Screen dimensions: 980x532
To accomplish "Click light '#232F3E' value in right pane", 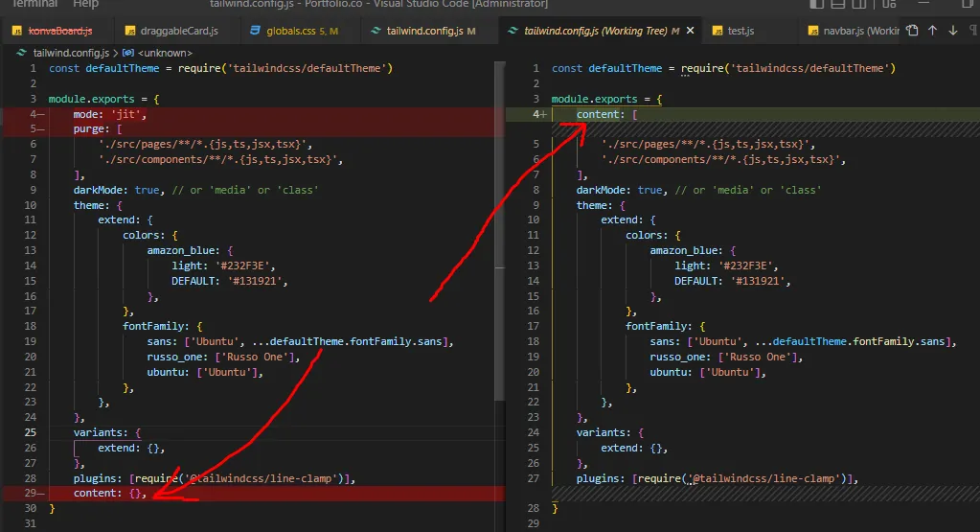I will tap(745, 266).
